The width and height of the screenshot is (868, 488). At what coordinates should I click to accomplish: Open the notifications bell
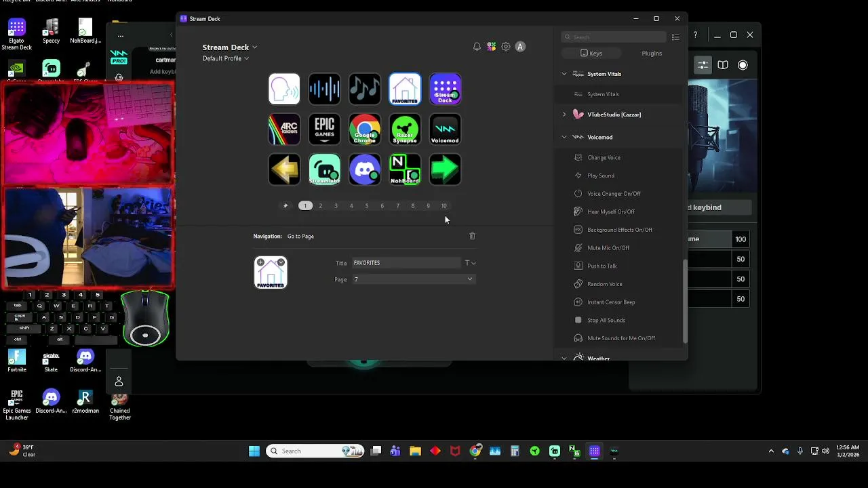477,47
